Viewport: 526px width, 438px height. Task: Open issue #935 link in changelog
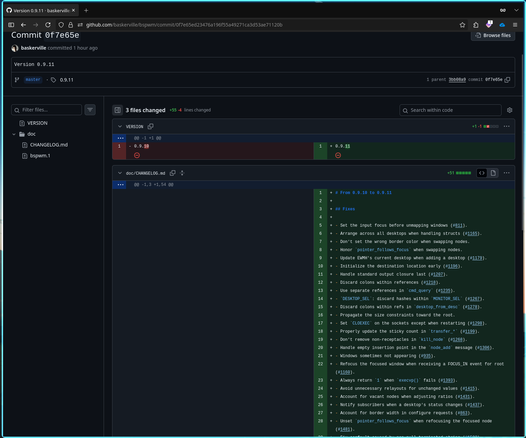point(426,356)
